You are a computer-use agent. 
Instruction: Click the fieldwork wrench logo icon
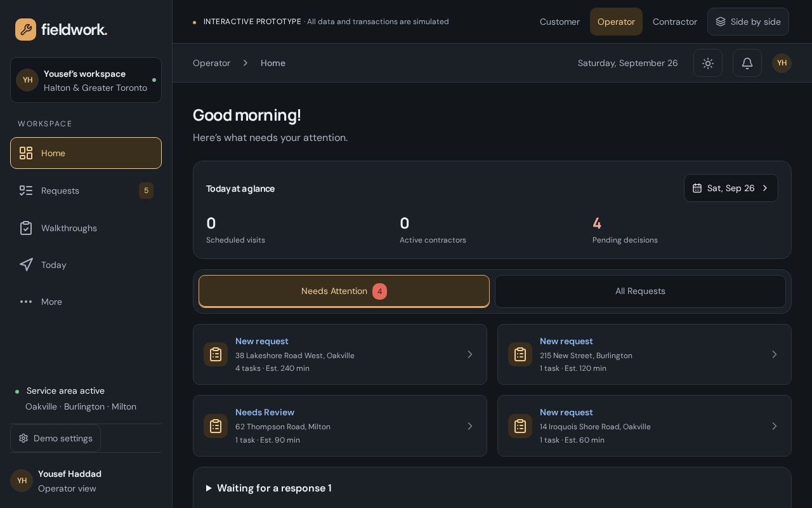[x=26, y=29]
